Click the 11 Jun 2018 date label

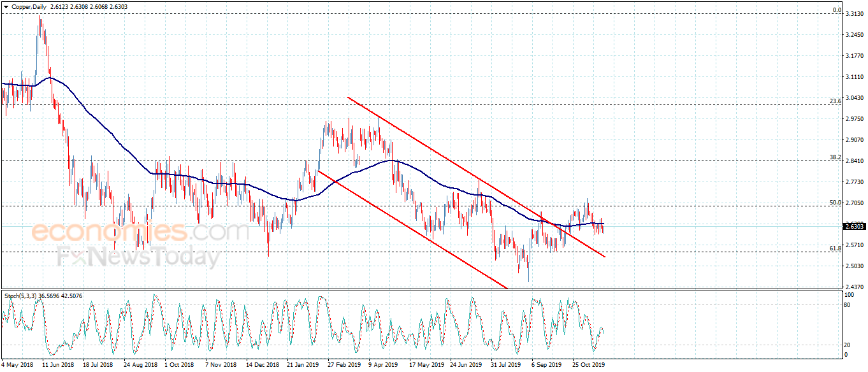click(57, 366)
